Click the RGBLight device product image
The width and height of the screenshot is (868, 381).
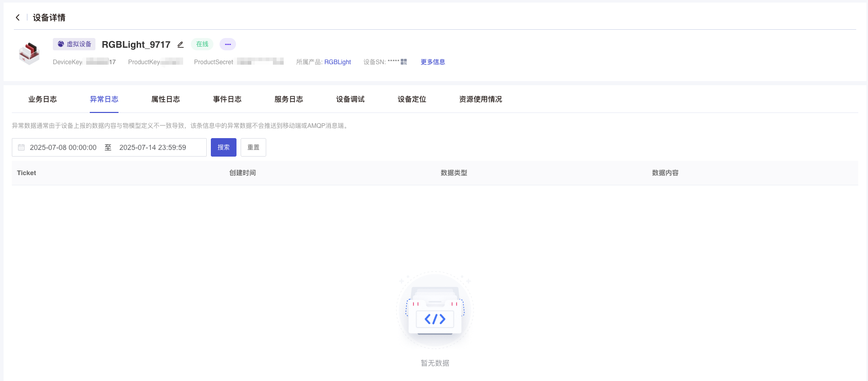29,53
